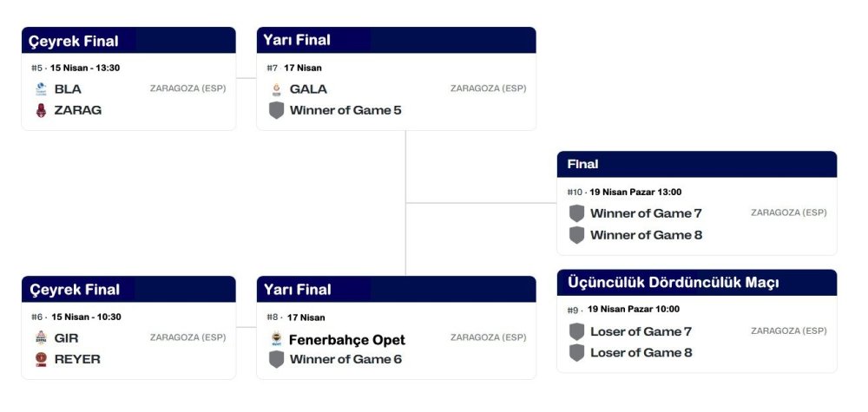Open the Fenerbahçe Opet team name
This screenshot has width=868, height=412.
(346, 340)
